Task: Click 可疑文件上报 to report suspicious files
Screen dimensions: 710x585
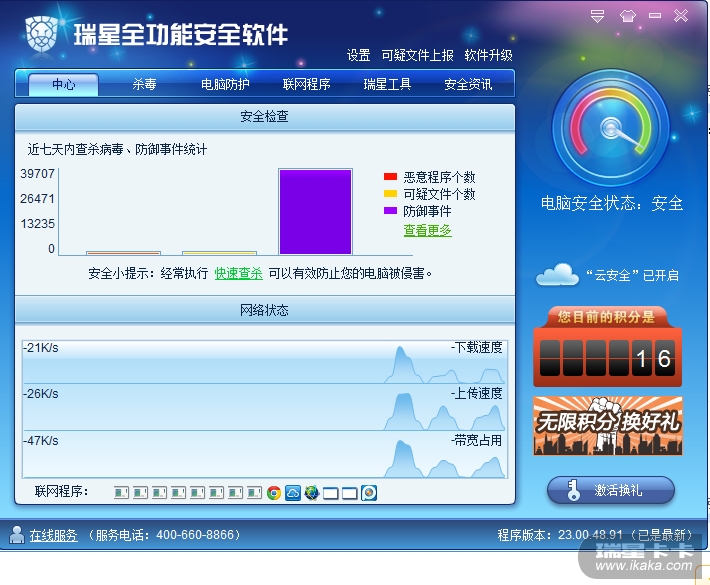Action: (x=417, y=55)
